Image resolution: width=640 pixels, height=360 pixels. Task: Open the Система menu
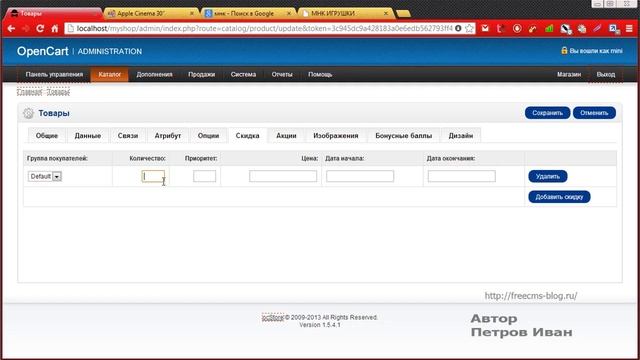[243, 75]
